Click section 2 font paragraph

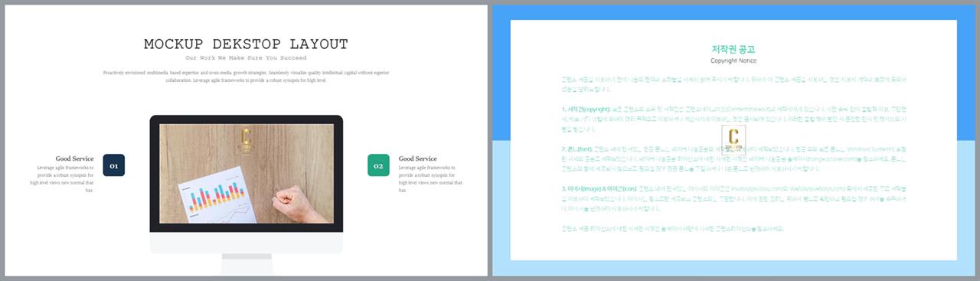[x=733, y=158]
